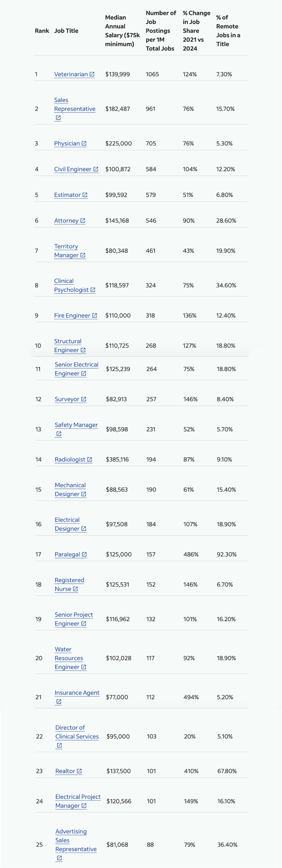Click the external link icon for Registered Nurse

75,589
